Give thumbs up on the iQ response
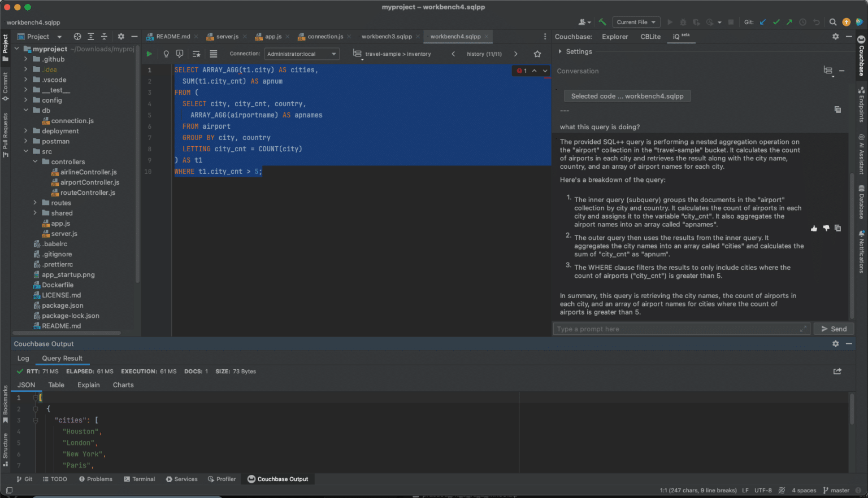This screenshot has width=868, height=498. point(814,228)
